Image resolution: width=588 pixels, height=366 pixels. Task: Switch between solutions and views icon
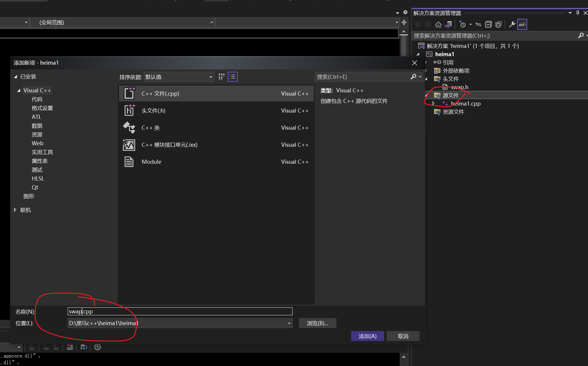point(448,24)
